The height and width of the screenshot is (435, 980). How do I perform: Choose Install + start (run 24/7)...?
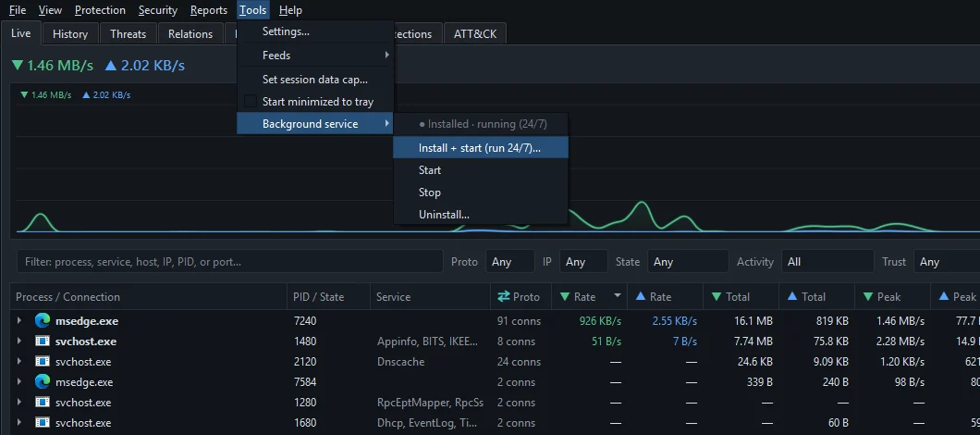480,148
